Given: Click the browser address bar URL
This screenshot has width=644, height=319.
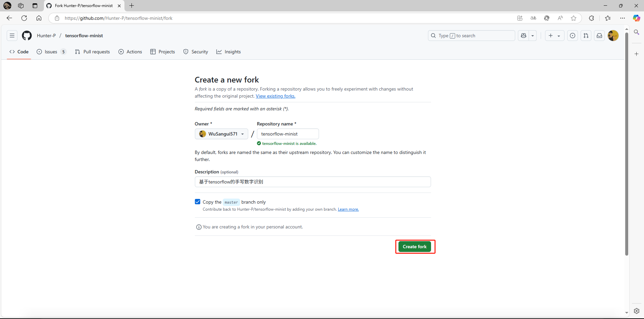Looking at the screenshot, I should coord(118,18).
